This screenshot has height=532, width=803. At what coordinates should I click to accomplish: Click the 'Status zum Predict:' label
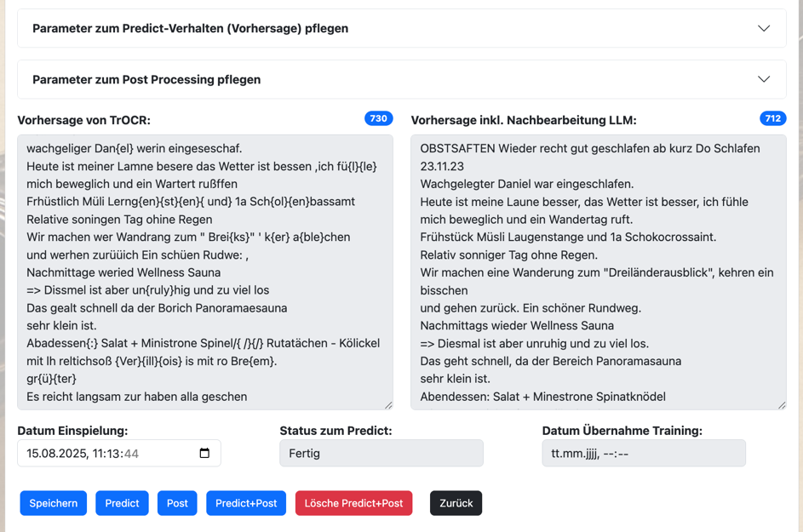click(x=336, y=431)
